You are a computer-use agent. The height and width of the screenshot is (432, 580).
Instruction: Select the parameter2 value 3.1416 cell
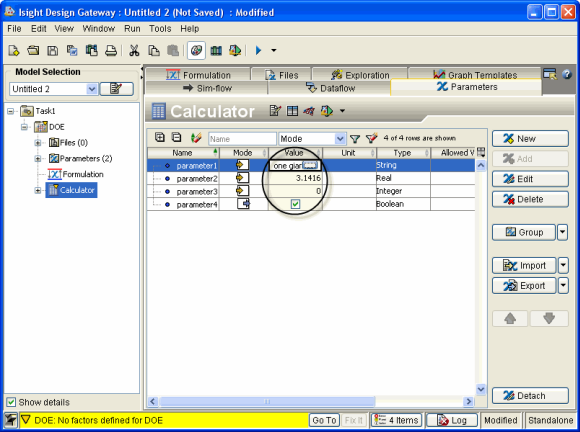(295, 178)
